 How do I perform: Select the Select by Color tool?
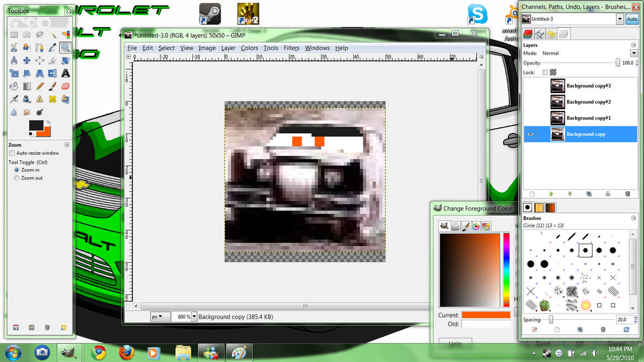click(65, 35)
